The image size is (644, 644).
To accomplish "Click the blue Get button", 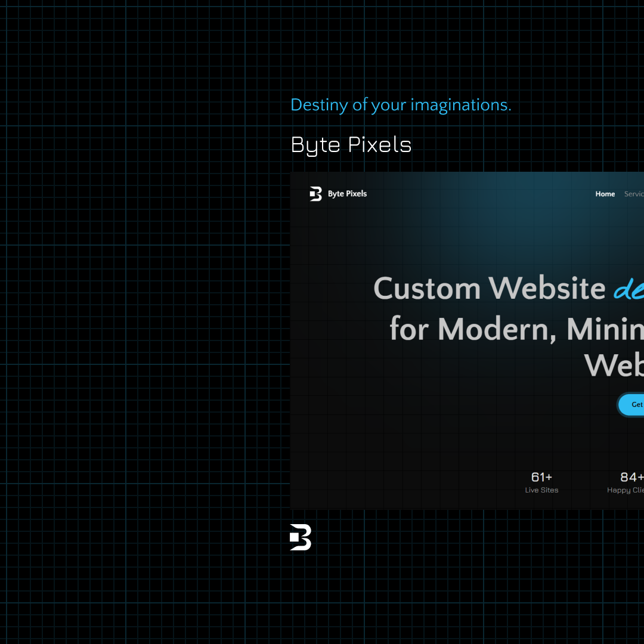I will [631, 404].
